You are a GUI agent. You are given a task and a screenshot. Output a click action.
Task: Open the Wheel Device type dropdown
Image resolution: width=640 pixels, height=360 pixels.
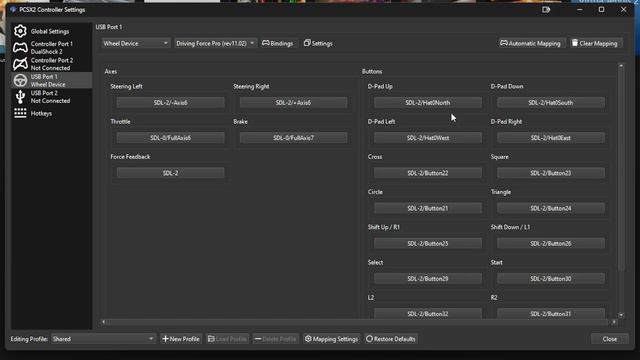(136, 43)
